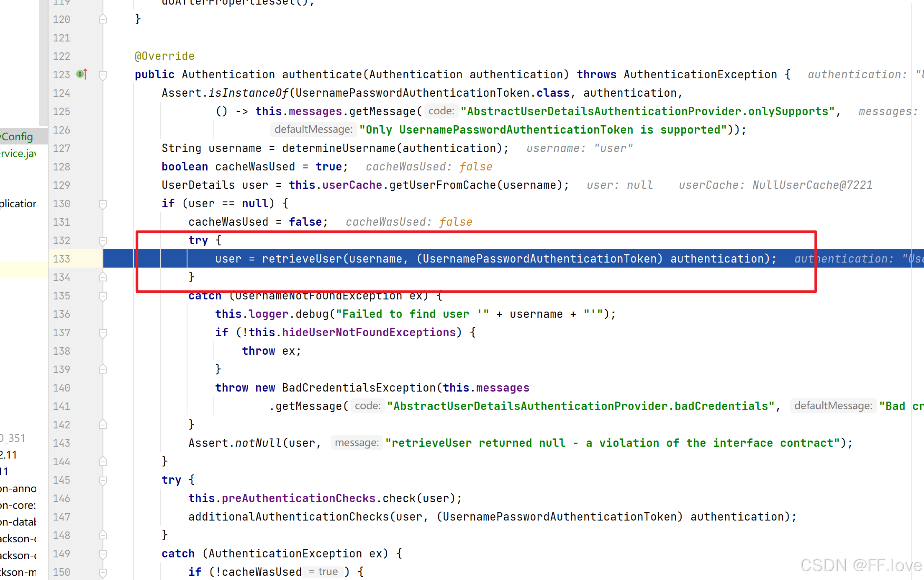The image size is (924, 580).
Task: Click line number 133 in the gutter
Action: tap(62, 259)
